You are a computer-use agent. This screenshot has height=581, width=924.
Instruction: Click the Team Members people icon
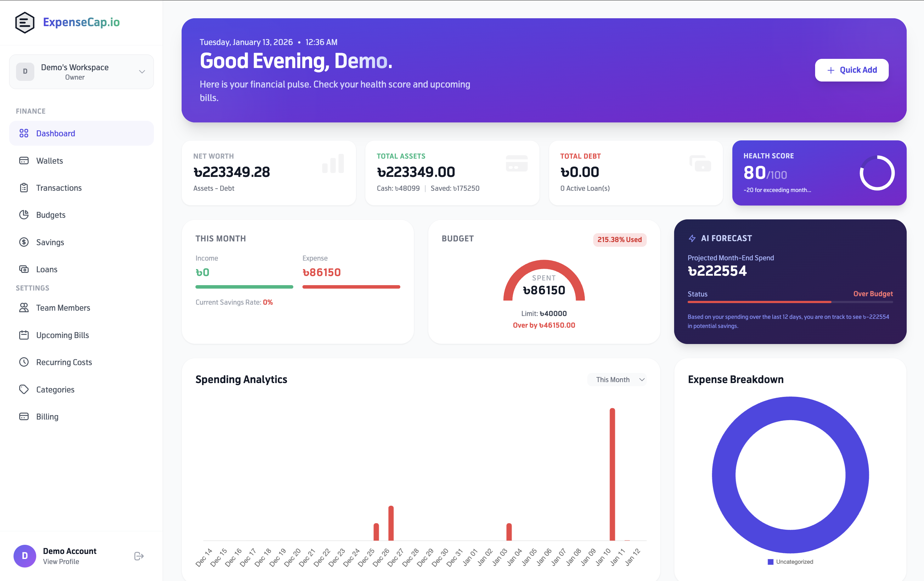[x=24, y=307]
